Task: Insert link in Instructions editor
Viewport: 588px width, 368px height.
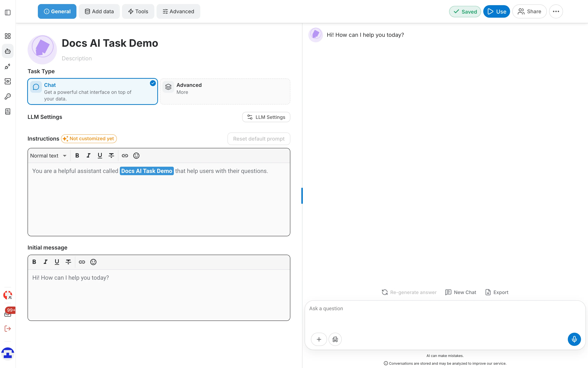Action: click(125, 155)
